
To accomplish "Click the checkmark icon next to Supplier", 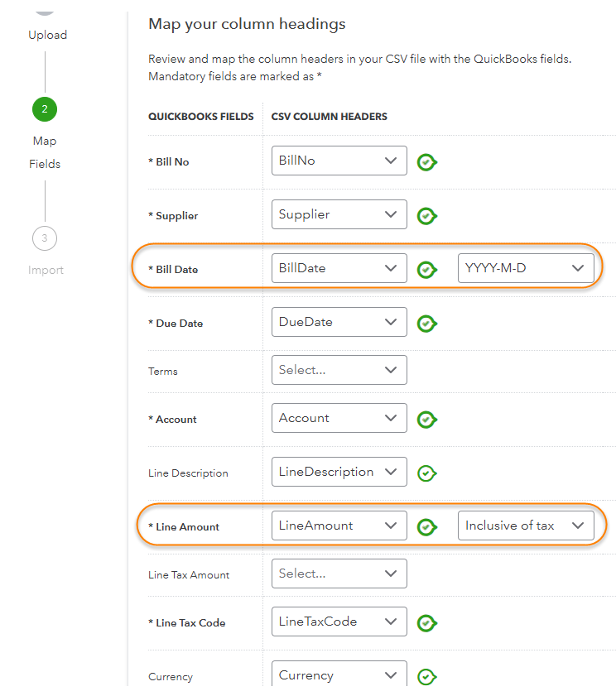I will (x=426, y=216).
